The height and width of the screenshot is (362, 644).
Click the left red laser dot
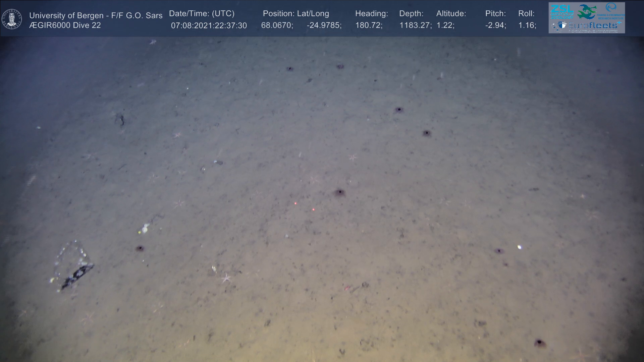[x=296, y=203]
